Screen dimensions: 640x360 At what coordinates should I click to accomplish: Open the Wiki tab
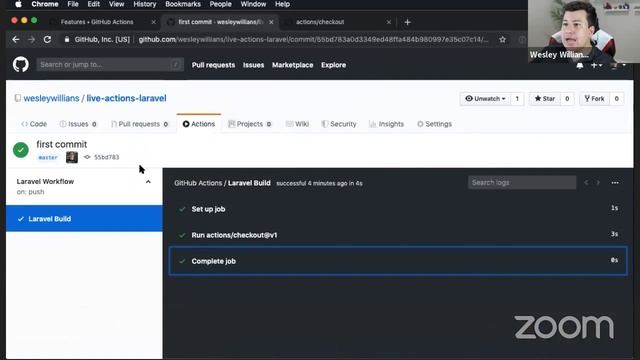coord(297,124)
